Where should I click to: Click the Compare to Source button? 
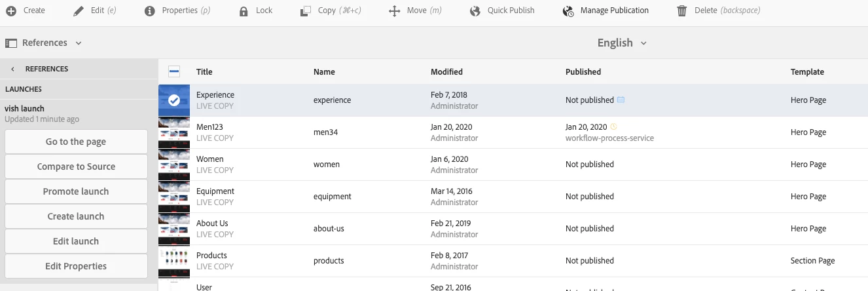click(x=76, y=166)
